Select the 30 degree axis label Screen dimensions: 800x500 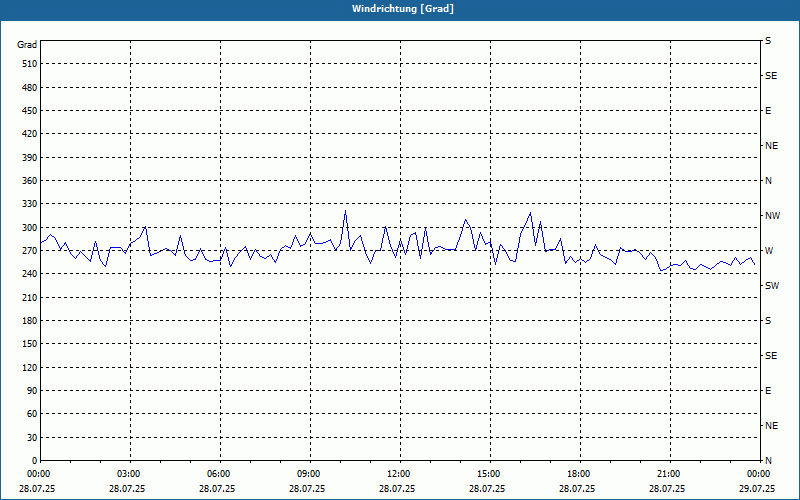32,438
